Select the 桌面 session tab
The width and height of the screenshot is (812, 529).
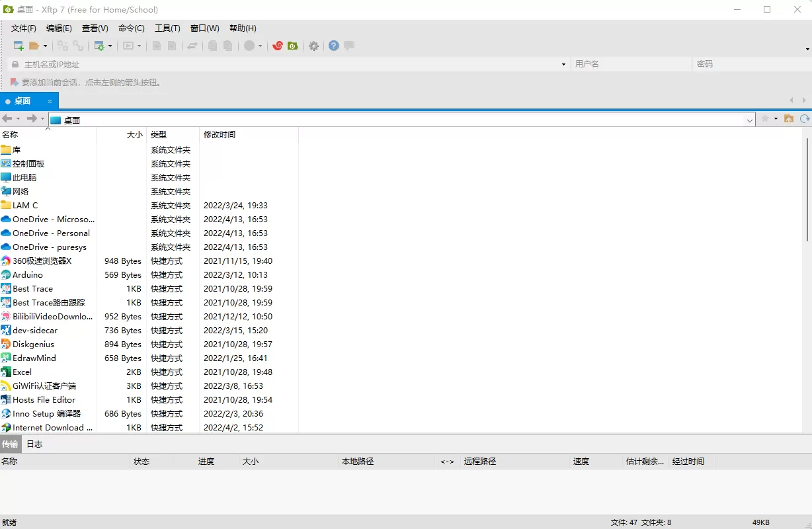(x=22, y=101)
